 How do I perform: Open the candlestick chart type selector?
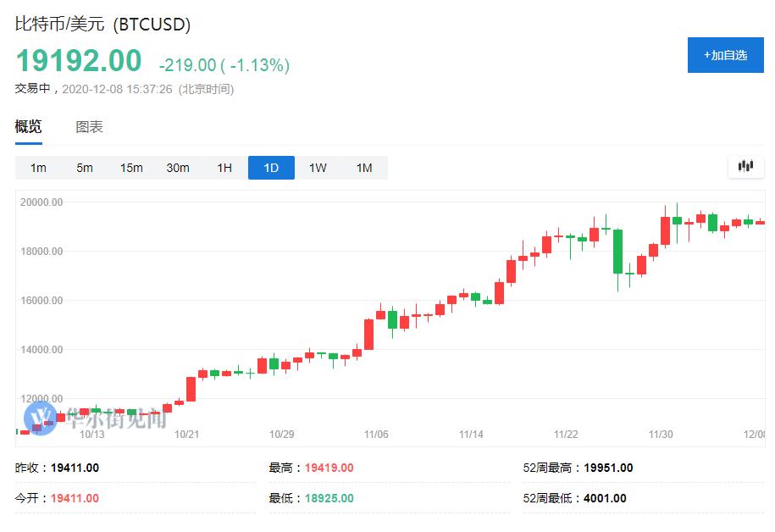(x=745, y=166)
